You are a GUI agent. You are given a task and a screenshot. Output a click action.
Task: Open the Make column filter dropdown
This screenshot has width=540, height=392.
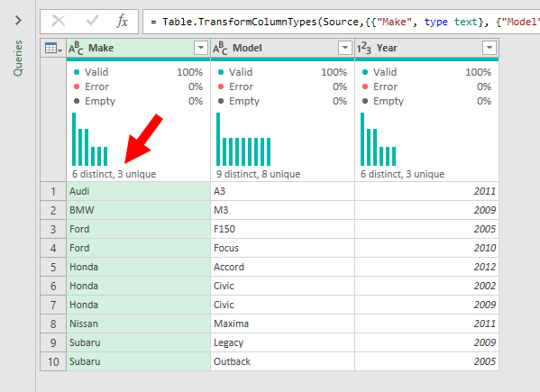click(201, 48)
